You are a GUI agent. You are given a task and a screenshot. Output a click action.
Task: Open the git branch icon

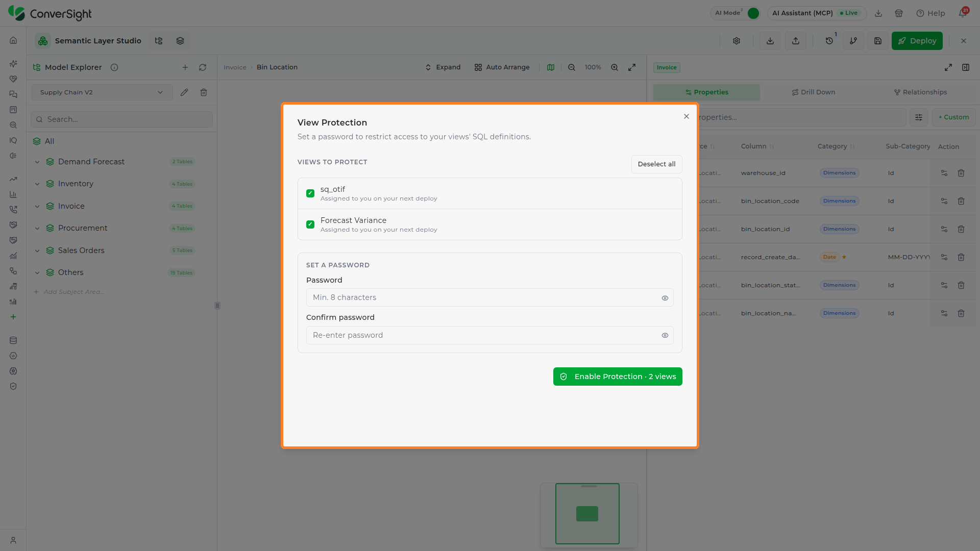853,41
